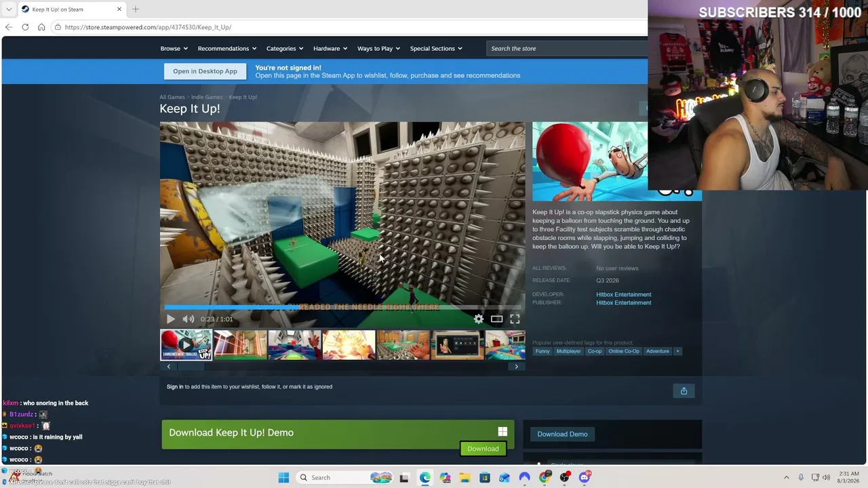Click the Sign in link
This screenshot has width=868, height=488.
pos(175,387)
